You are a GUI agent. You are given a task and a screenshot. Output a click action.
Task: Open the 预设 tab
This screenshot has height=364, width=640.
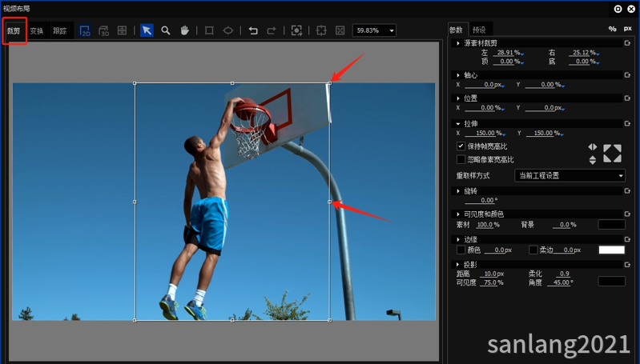point(479,30)
